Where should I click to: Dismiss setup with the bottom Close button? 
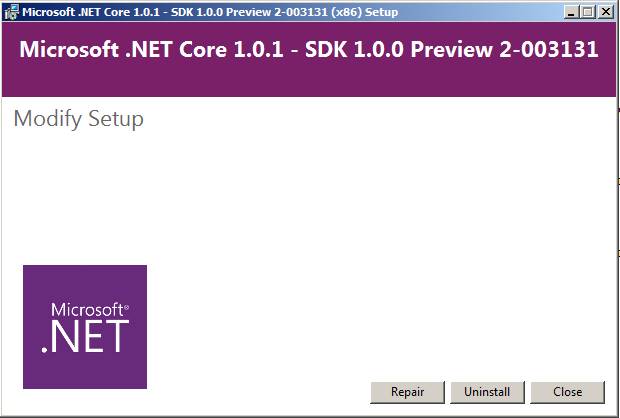[567, 392]
